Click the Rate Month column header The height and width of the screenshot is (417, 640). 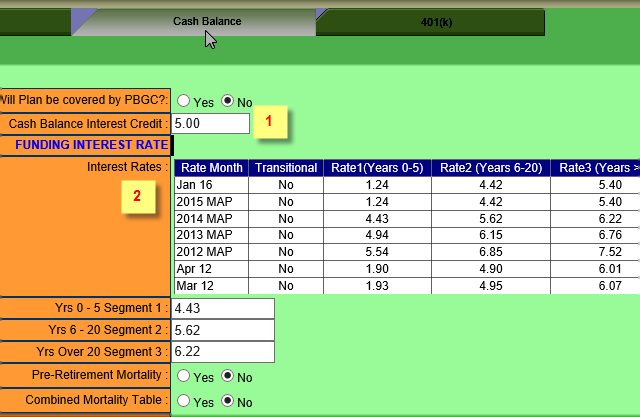point(211,168)
